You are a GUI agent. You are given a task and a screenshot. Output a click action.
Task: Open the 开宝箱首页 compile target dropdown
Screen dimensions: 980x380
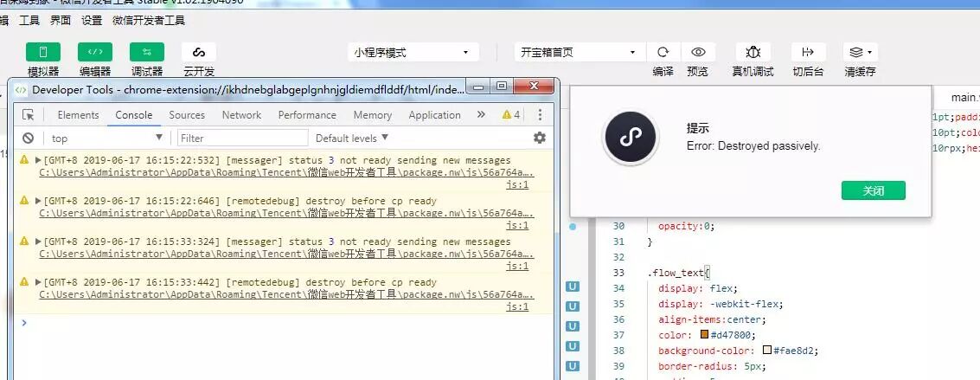[x=580, y=53]
